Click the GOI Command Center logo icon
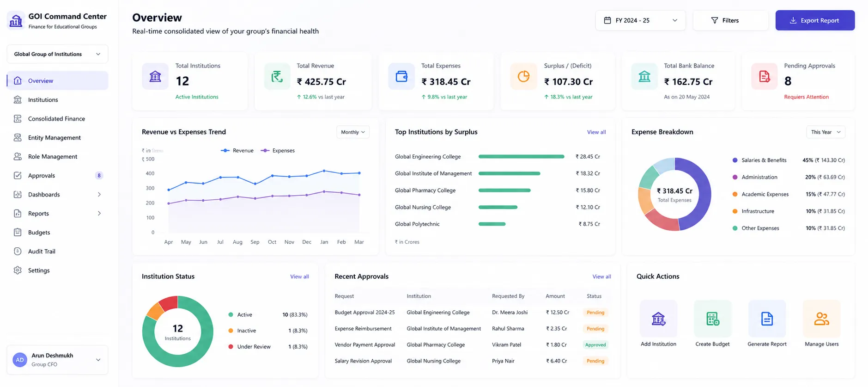 click(x=16, y=20)
